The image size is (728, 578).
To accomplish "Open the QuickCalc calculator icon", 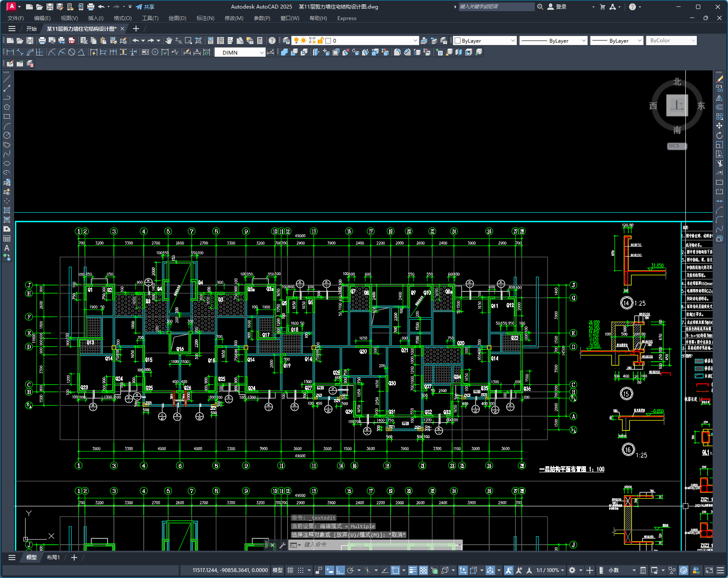I will (260, 41).
